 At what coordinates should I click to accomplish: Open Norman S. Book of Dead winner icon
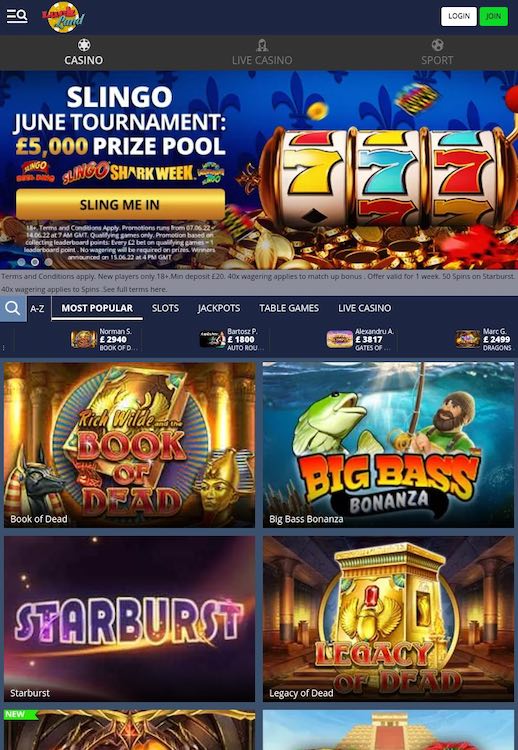click(x=84, y=340)
